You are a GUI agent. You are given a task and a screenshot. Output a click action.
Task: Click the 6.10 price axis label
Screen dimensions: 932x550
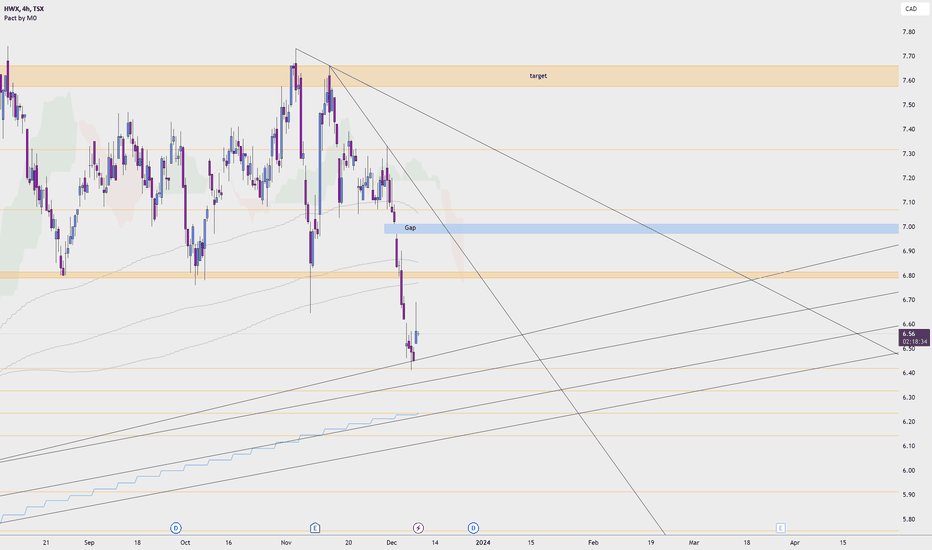[908, 447]
